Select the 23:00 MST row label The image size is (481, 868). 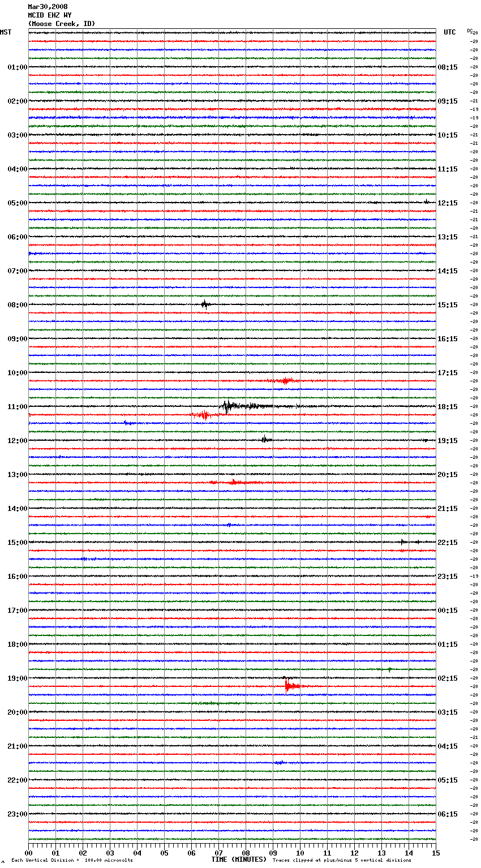[x=18, y=814]
